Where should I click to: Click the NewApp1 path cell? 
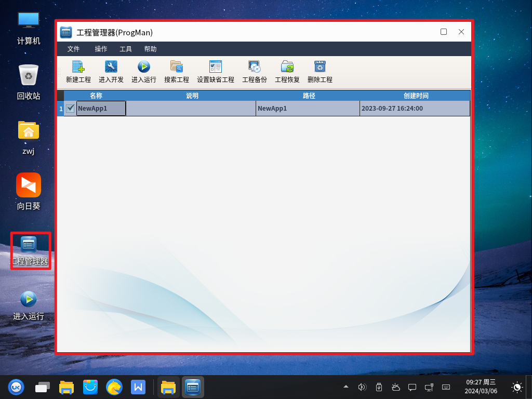(x=308, y=108)
